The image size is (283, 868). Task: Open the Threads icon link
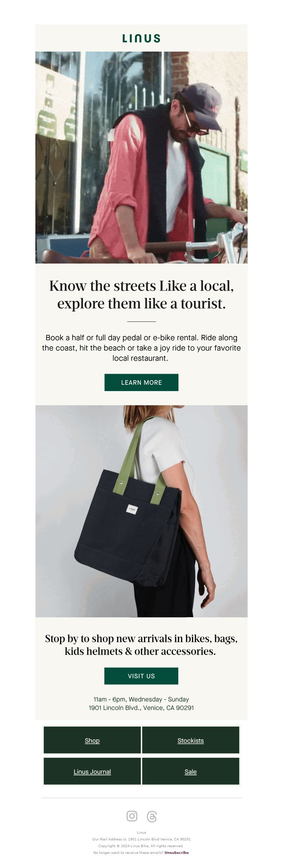click(152, 816)
